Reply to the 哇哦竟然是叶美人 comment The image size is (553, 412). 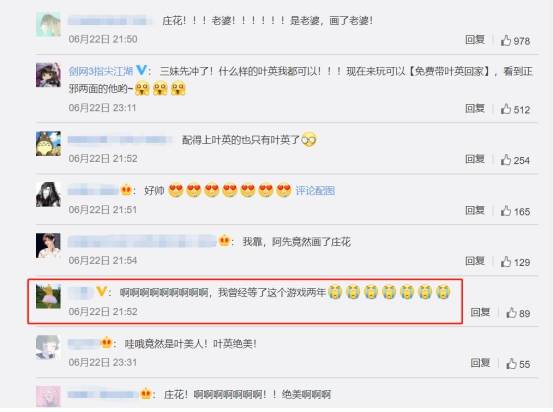click(480, 363)
